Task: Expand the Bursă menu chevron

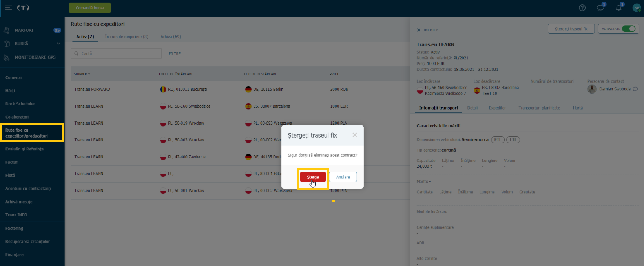Action: [58, 44]
